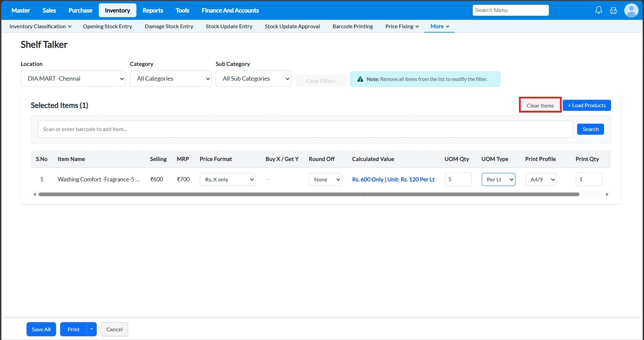The image size is (644, 340).
Task: Change the Price Format selector
Action: (x=227, y=179)
